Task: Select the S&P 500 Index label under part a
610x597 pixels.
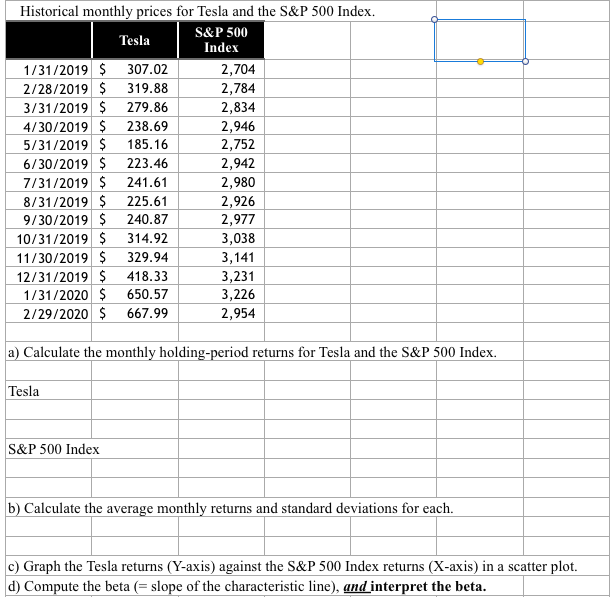Action: pyautogui.click(x=54, y=449)
